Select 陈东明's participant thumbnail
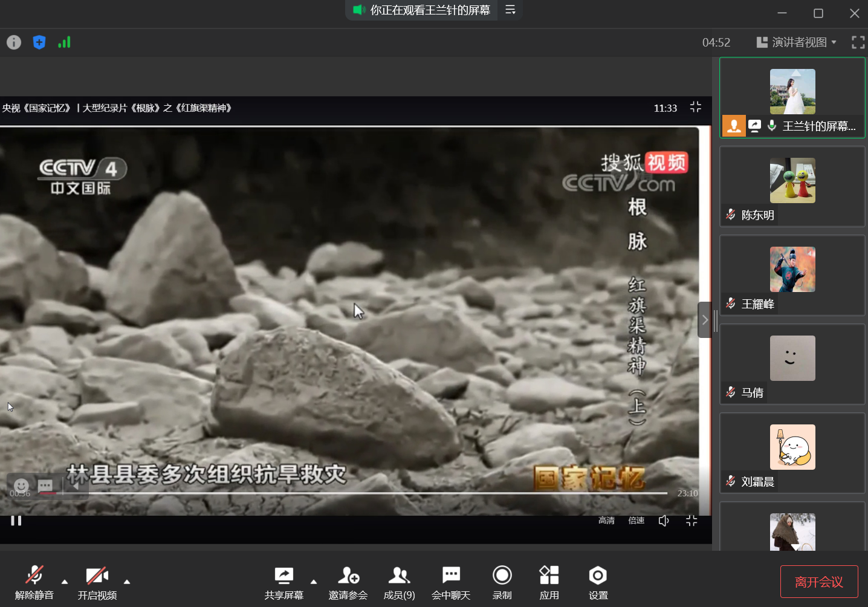The width and height of the screenshot is (868, 607). [792, 186]
